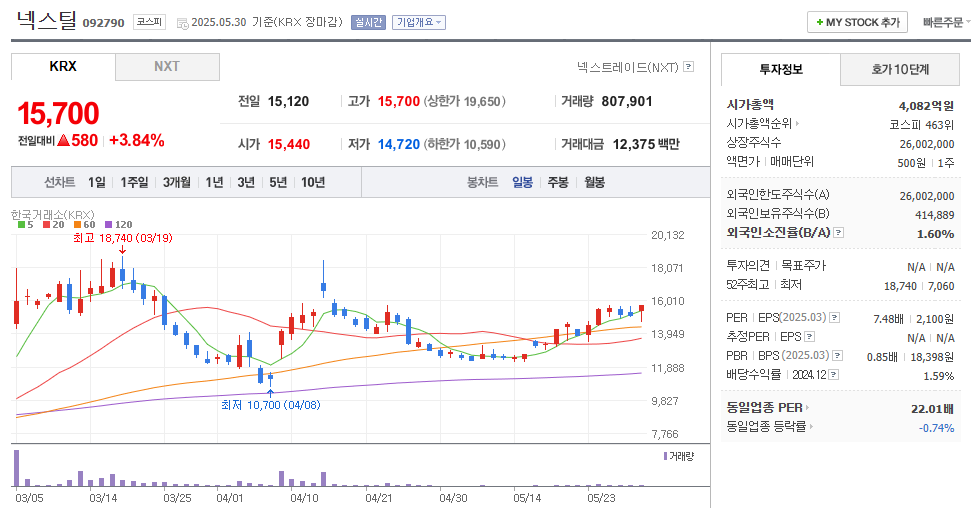Click the 03/05 date on chart axis
The image size is (980, 508).
pos(29,498)
